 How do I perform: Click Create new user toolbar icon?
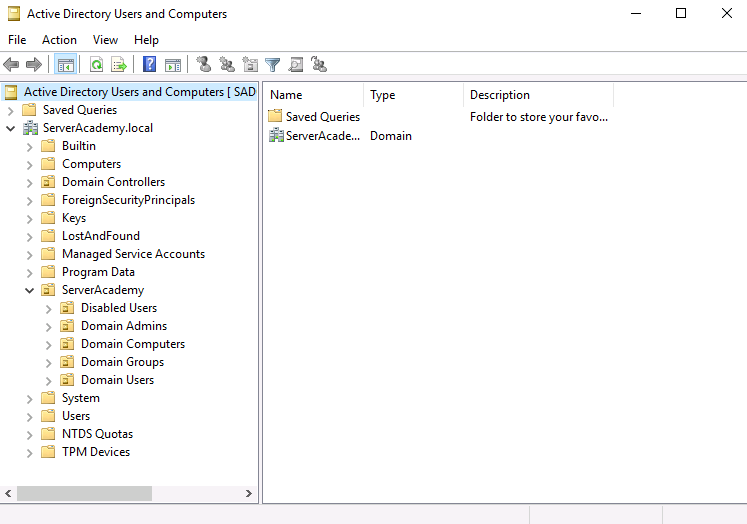tap(204, 64)
